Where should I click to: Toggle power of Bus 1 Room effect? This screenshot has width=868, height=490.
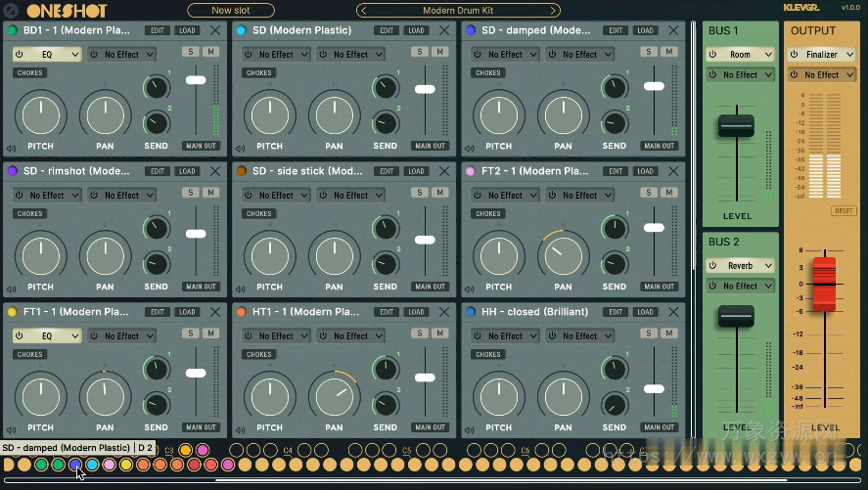click(713, 55)
